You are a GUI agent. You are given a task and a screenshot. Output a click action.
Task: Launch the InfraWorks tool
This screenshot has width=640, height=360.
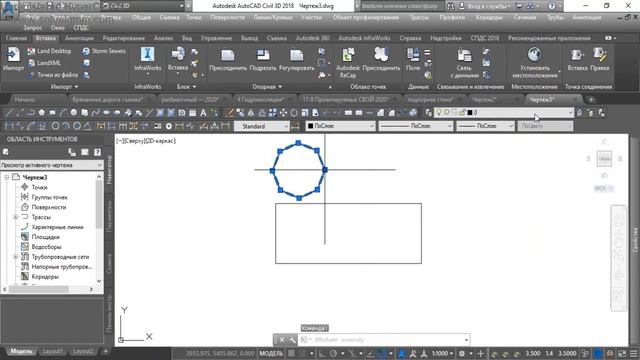pos(147,59)
